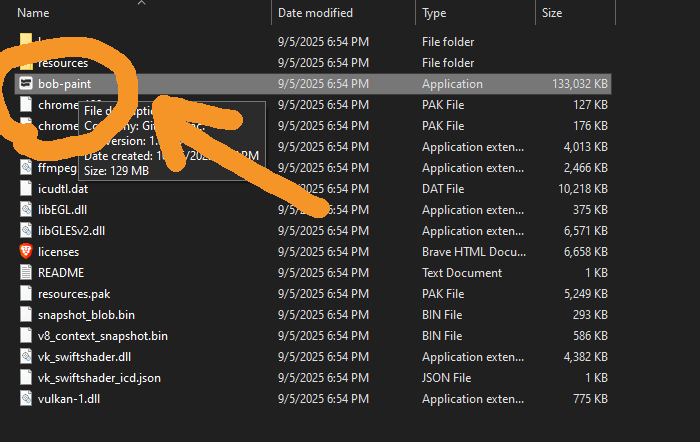Click the 2,466 KB size of ffmpeg

[585, 168]
